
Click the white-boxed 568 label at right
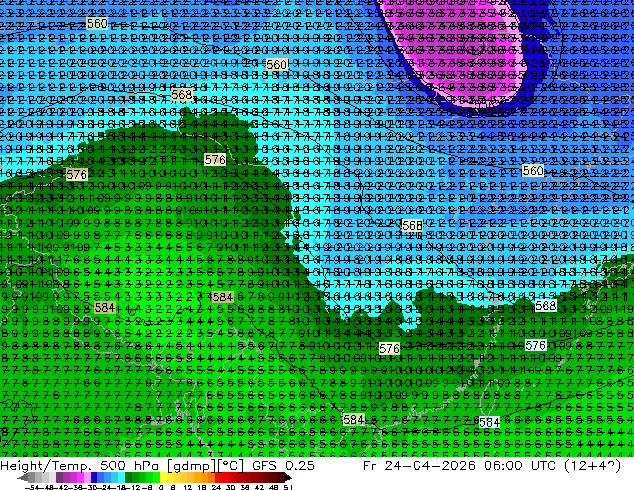[x=546, y=305]
